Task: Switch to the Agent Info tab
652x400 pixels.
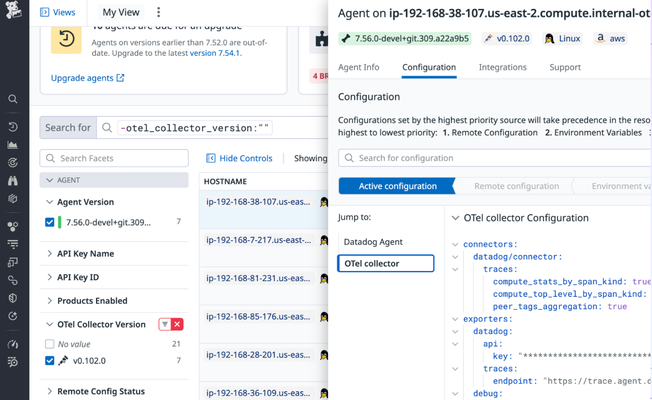Action: tap(359, 67)
